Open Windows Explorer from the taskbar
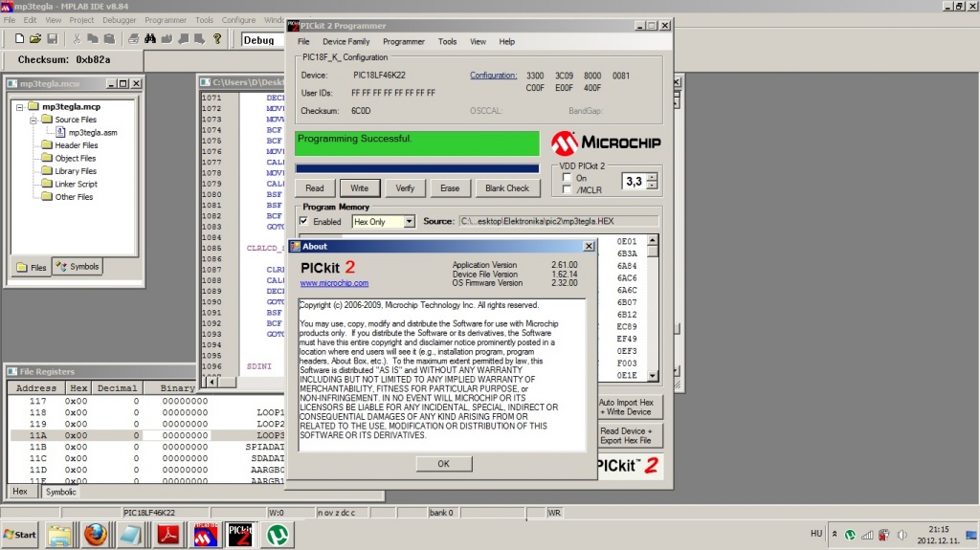The image size is (980, 550). 59,535
